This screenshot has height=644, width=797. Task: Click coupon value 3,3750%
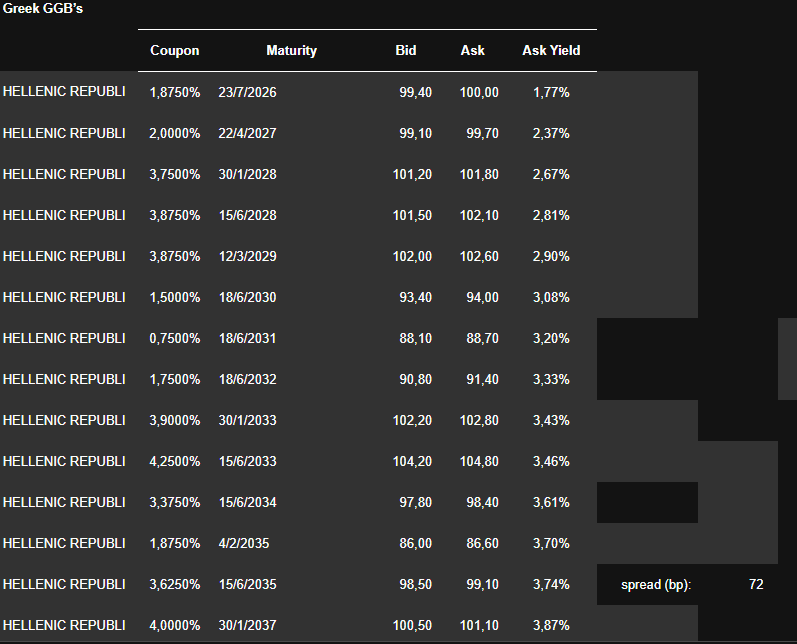tap(174, 502)
